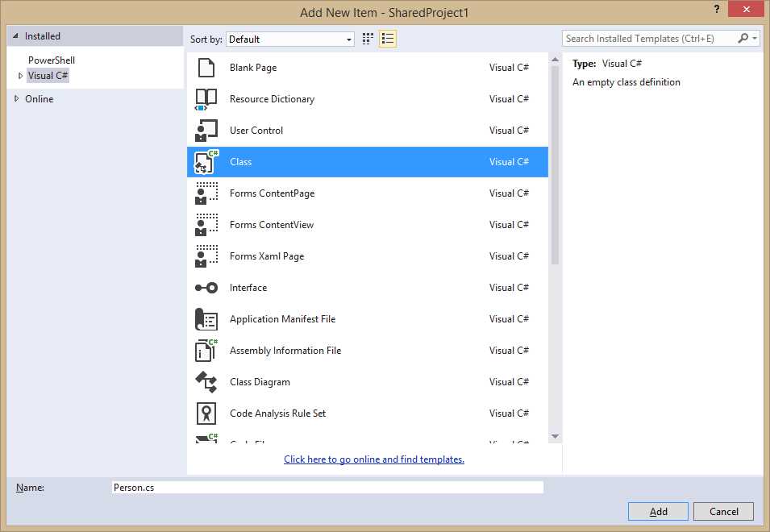The image size is (770, 532).
Task: Click the scrollbar up arrow
Action: coord(555,60)
